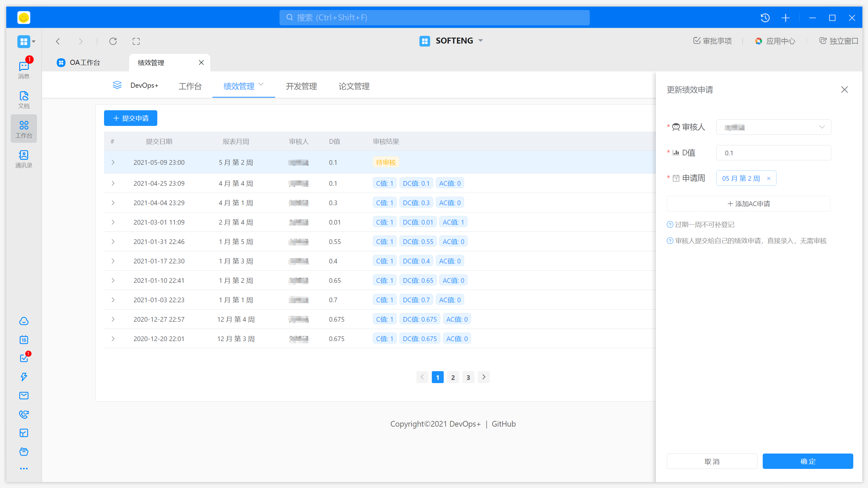Viewport: 868px width, 488px height.
Task: Click the fullscreen expand icon in toolbar
Action: 136,41
